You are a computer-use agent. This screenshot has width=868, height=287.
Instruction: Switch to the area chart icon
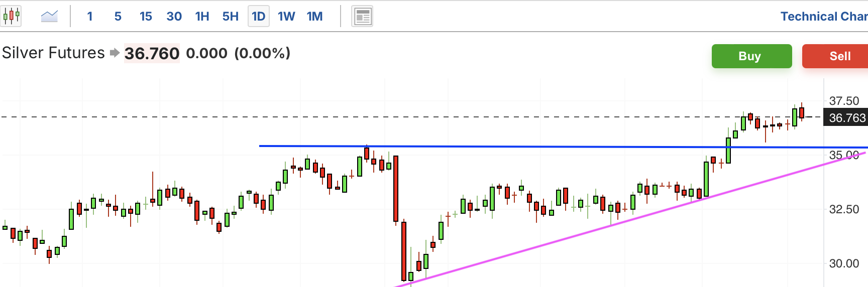tap(49, 17)
